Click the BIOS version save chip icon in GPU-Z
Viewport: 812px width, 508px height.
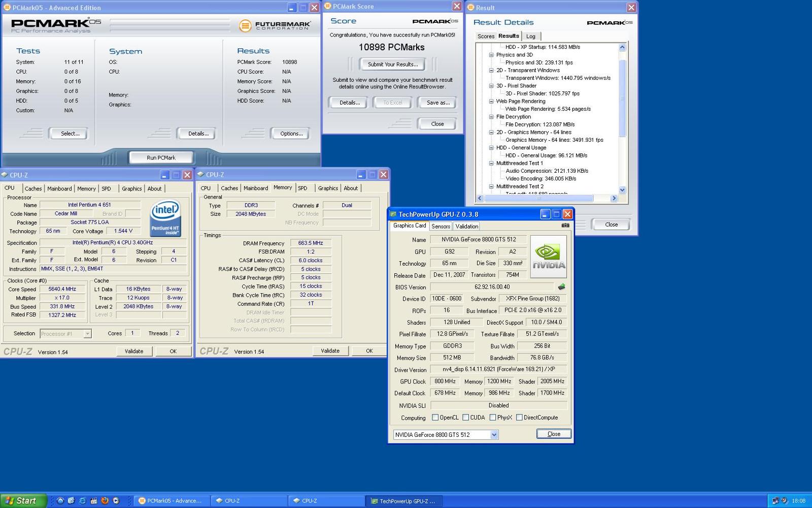point(562,287)
